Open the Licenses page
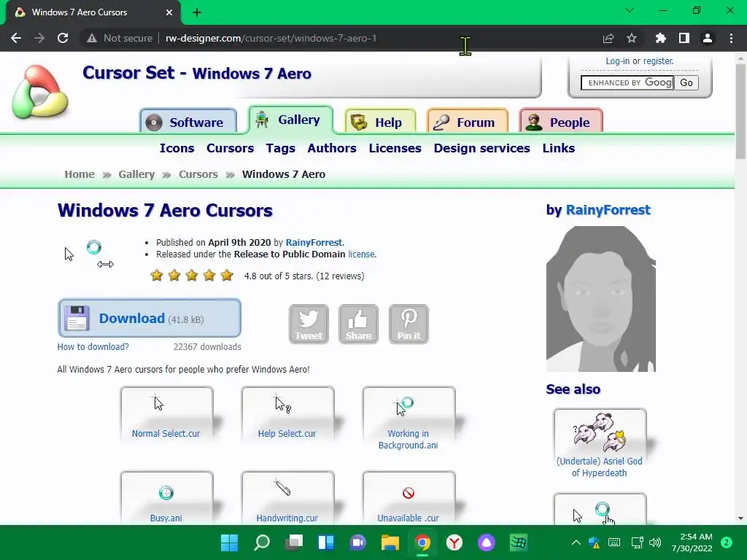Screen dimensions: 747x560 395,148
